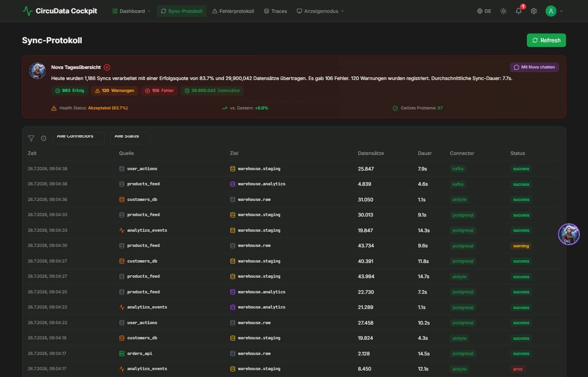Click analytics_events pulse icon in error row
588x377 pixels.
[x=122, y=369]
